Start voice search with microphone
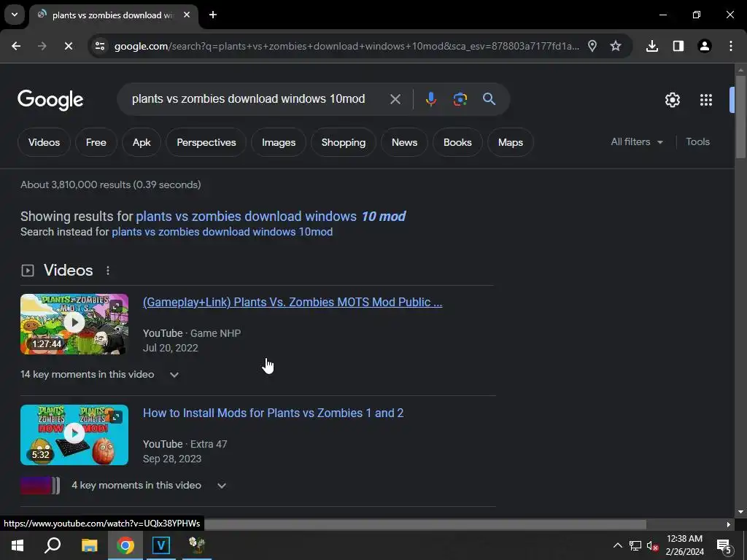This screenshot has height=560, width=747. pyautogui.click(x=430, y=99)
